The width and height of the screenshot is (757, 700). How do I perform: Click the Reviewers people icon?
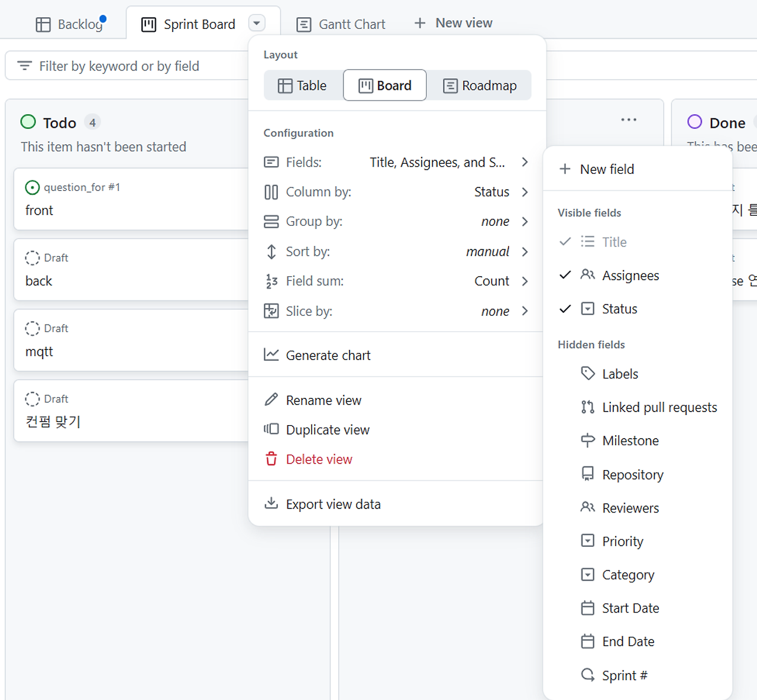point(588,507)
